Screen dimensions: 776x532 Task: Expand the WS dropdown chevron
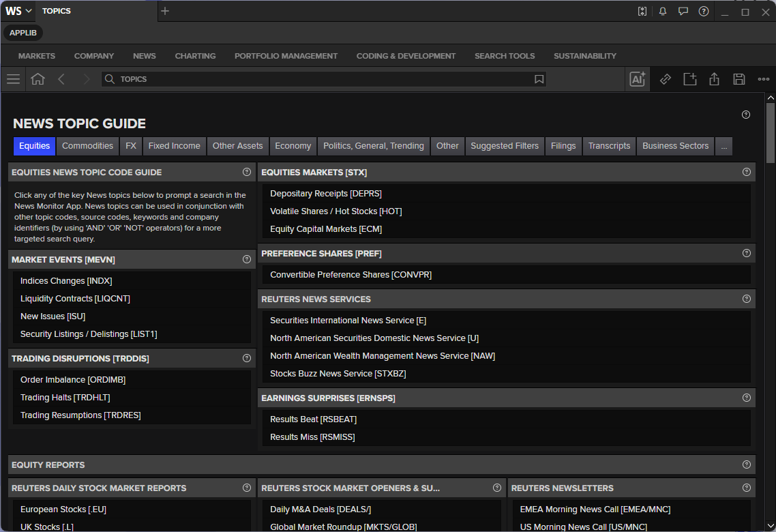[x=29, y=11]
